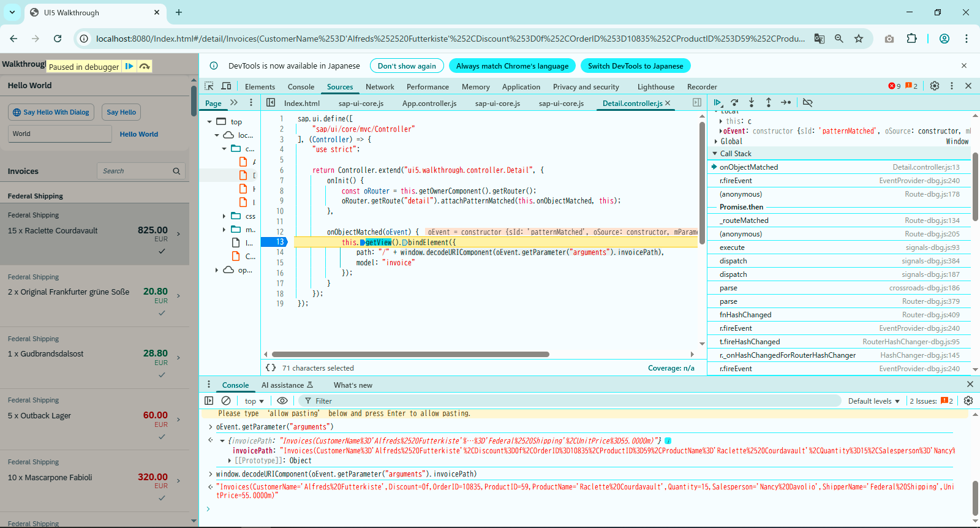Expand the Global scope entry

pos(716,141)
